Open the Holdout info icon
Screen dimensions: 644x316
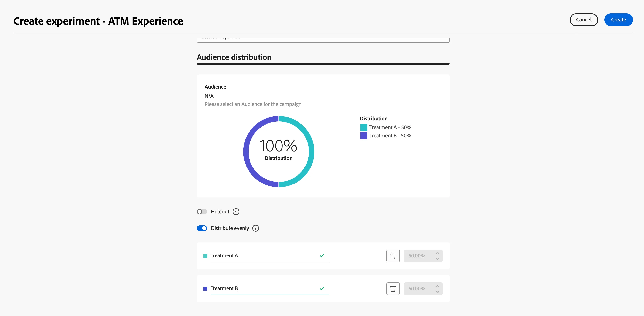[236, 212]
